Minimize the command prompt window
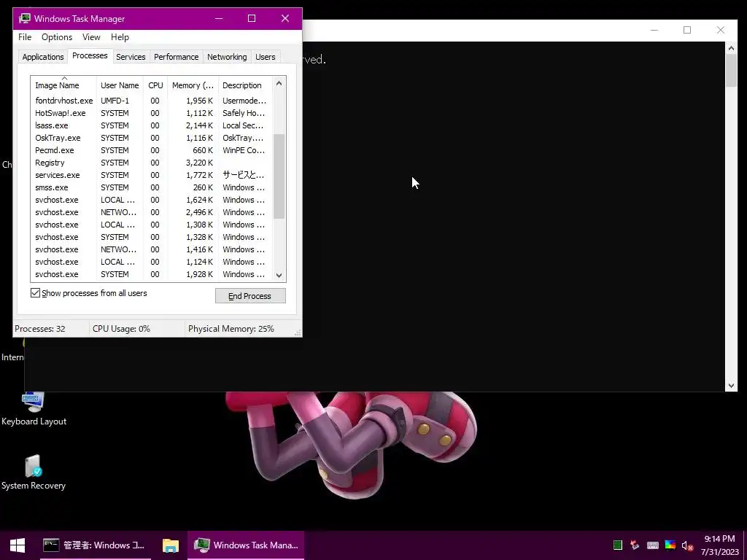 click(654, 30)
